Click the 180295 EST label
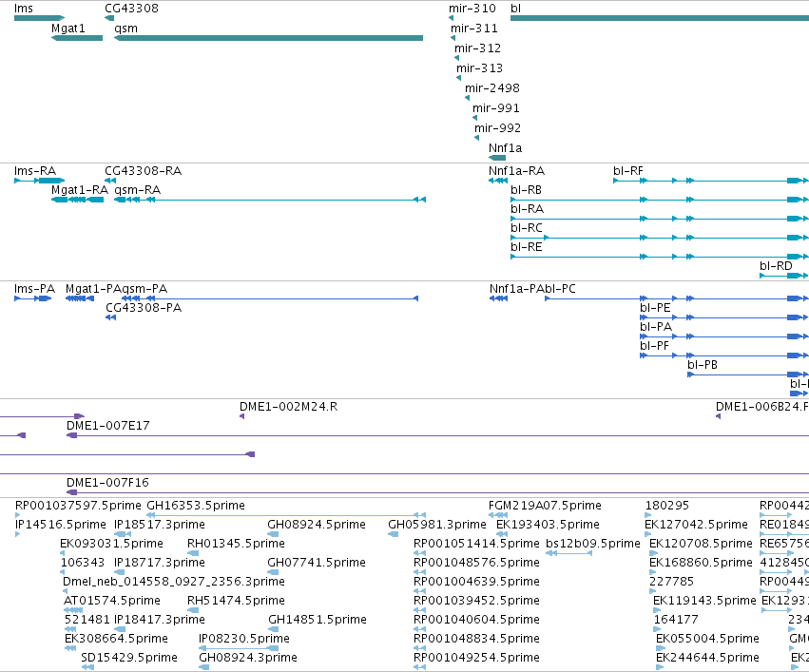The height and width of the screenshot is (672, 809). pos(666,506)
